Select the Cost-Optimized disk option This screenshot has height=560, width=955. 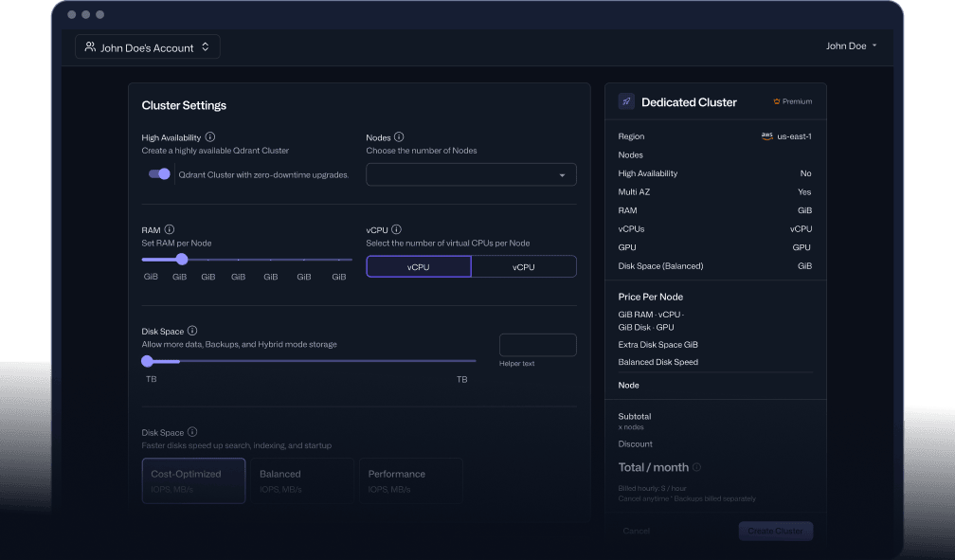[193, 480]
